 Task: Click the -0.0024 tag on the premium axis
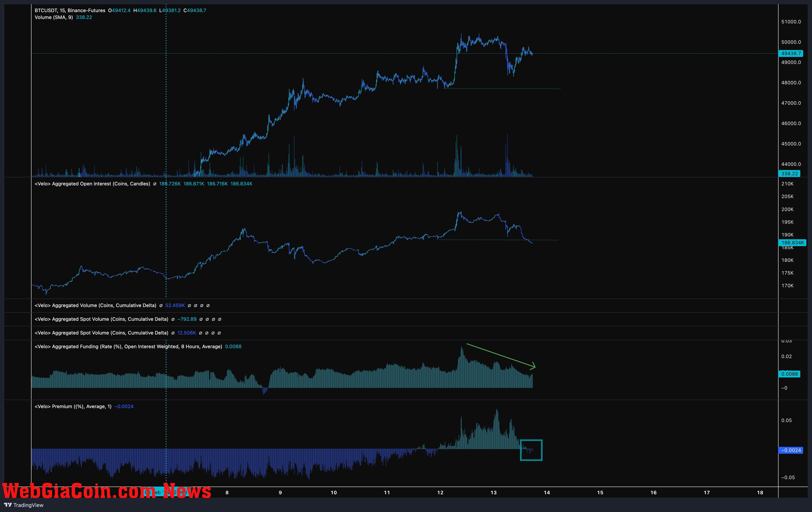(790, 450)
